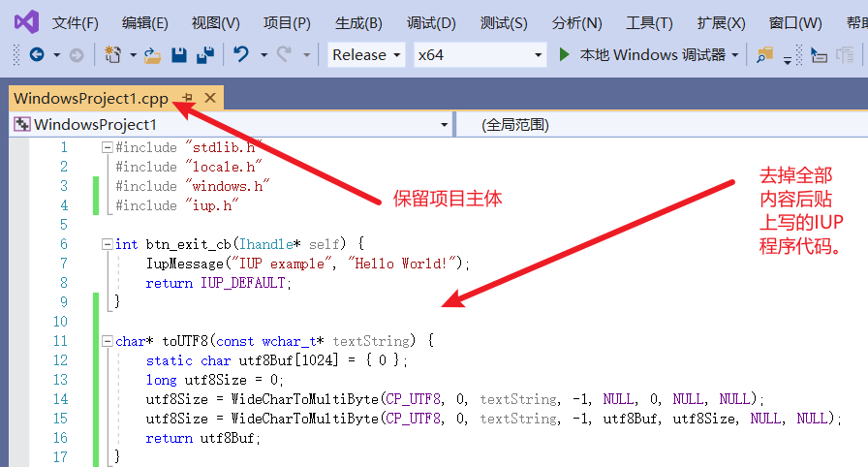Click IUP_DEFAULT on line 8
The image size is (868, 467).
tap(243, 283)
